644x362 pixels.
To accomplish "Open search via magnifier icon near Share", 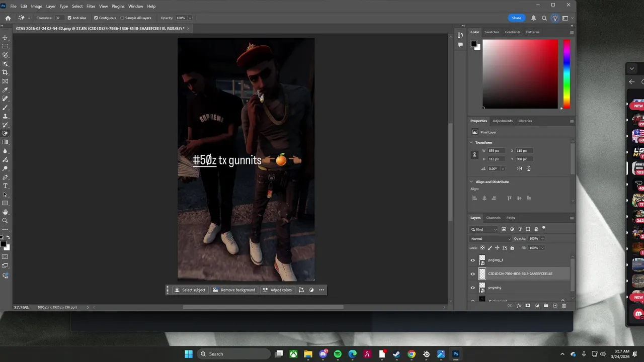I will [x=544, y=18].
